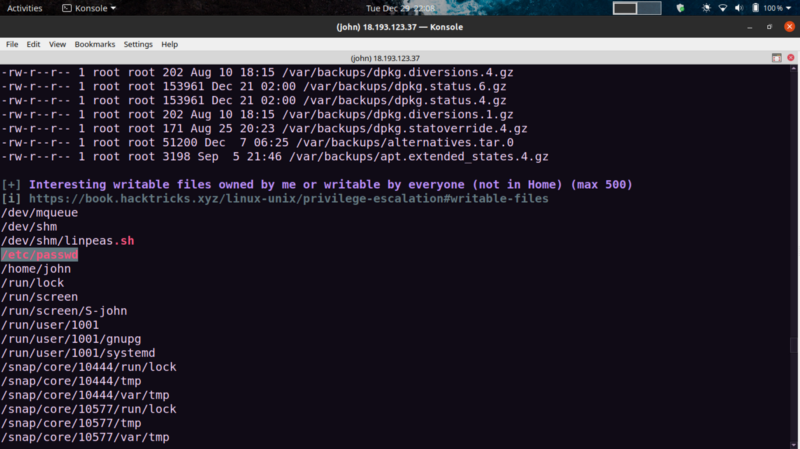This screenshot has width=800, height=449.
Task: Click the shield security tray icon
Action: 680,8
